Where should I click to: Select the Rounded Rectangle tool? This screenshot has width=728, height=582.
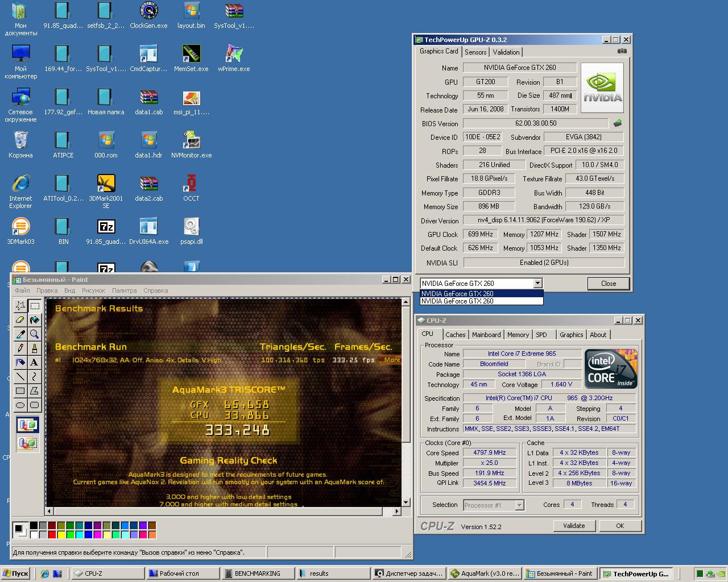(x=35, y=405)
